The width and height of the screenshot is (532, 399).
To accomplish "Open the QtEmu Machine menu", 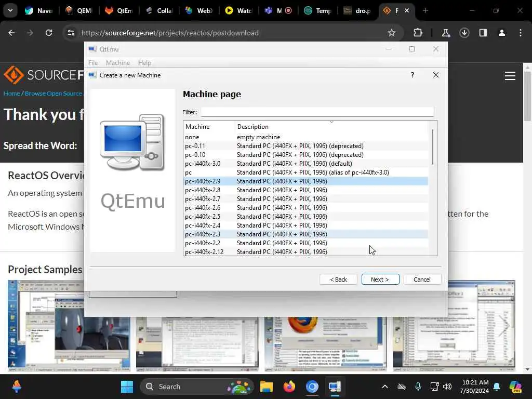I will click(x=118, y=63).
